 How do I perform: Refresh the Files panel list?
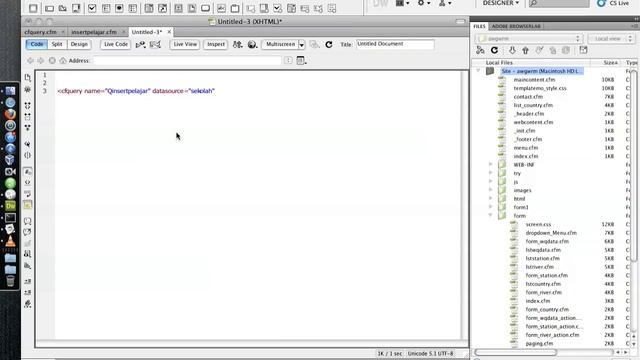click(494, 50)
